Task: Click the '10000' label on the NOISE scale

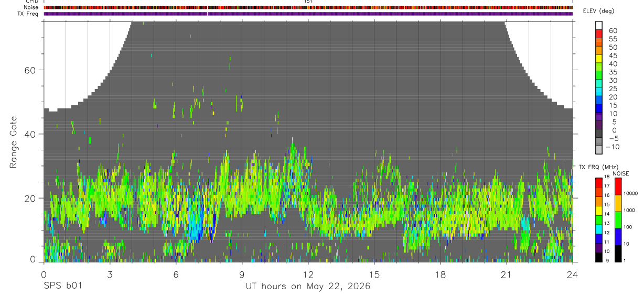Action: coord(630,193)
